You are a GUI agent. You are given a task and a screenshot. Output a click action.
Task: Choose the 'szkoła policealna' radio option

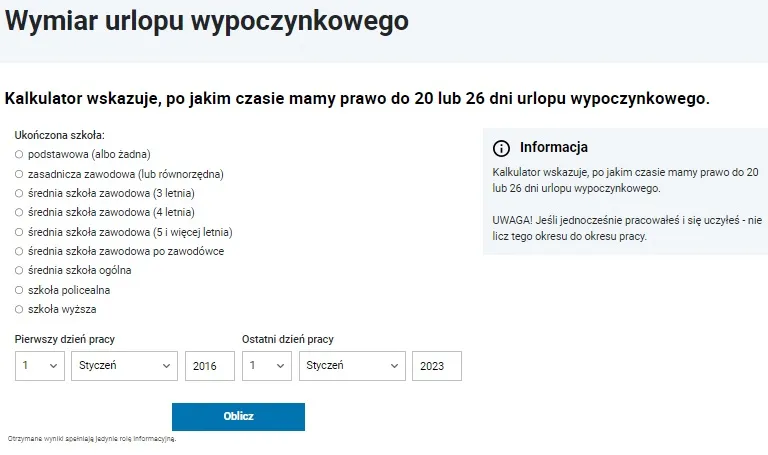(20, 290)
